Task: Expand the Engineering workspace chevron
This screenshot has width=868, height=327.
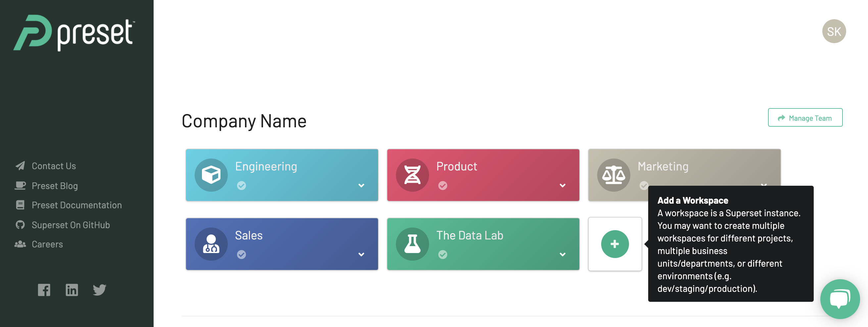Action: pyautogui.click(x=361, y=186)
